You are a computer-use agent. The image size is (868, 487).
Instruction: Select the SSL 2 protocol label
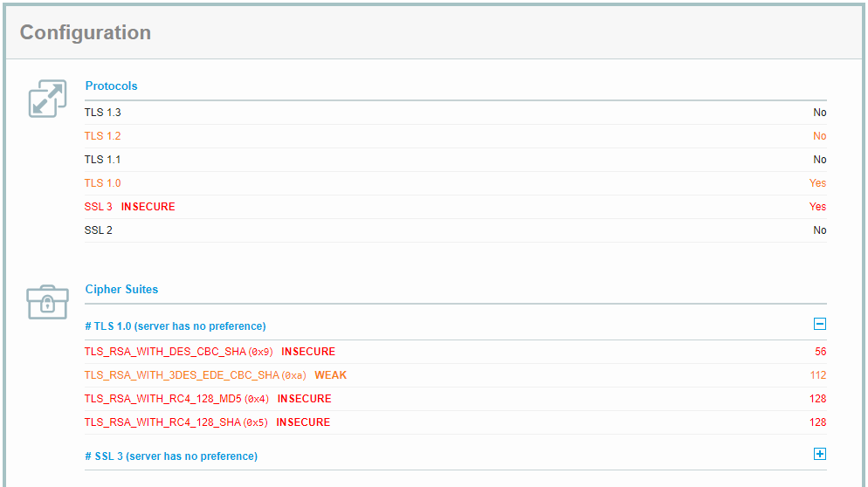[x=98, y=230]
